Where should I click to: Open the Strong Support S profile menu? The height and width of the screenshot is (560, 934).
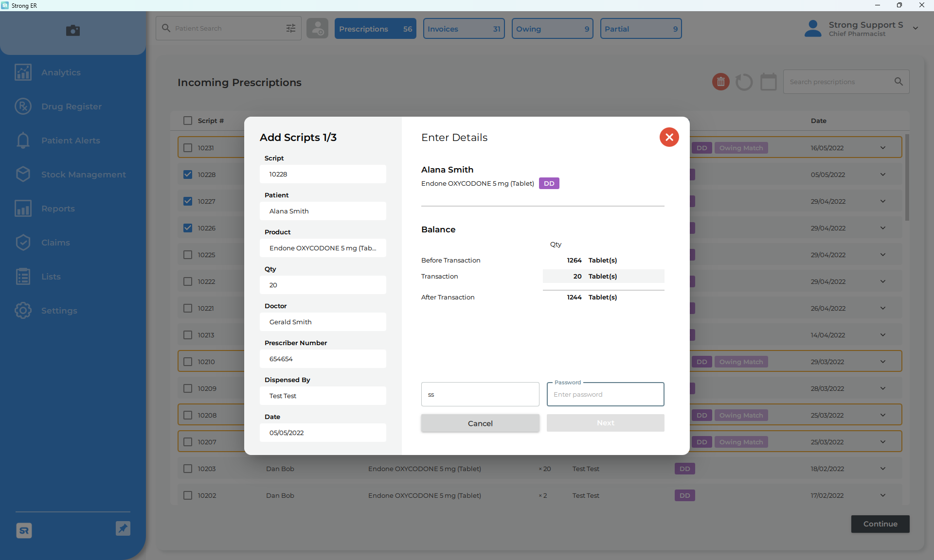[x=862, y=28]
